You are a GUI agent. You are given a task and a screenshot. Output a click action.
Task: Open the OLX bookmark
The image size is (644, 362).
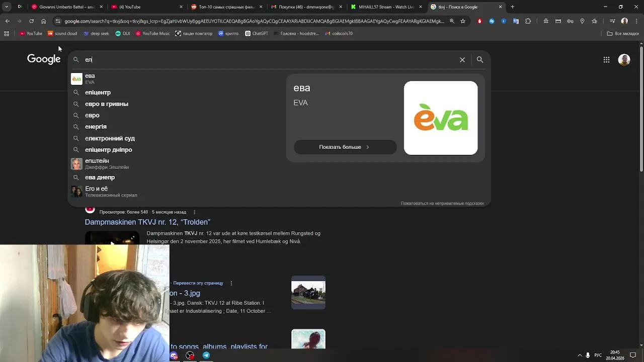click(122, 34)
